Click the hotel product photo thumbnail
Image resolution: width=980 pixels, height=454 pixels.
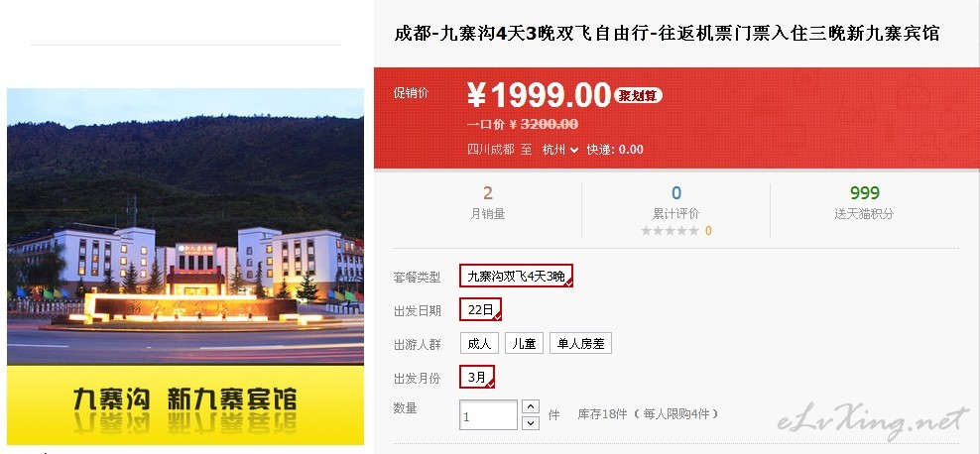click(x=185, y=226)
